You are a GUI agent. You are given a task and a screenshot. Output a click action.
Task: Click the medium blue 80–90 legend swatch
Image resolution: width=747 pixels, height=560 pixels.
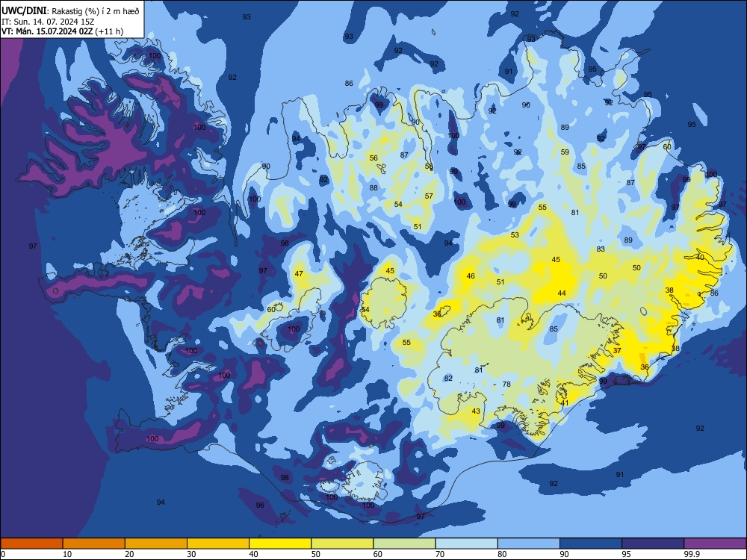point(529,544)
